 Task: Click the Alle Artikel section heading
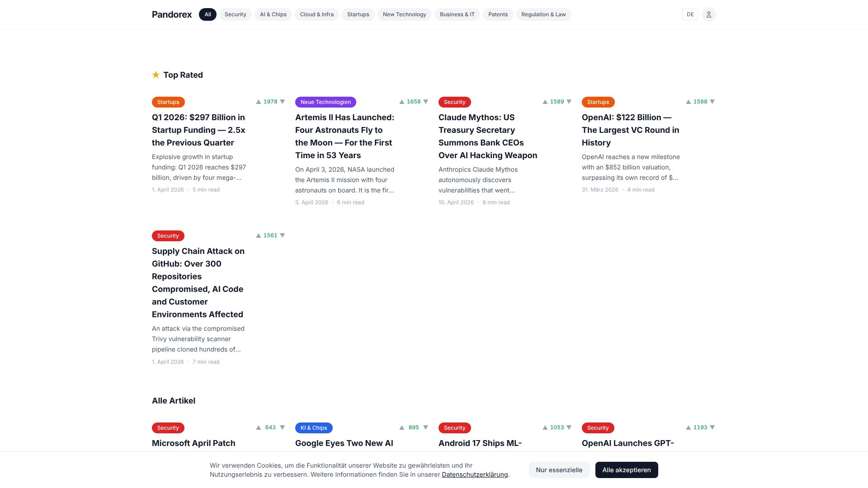coord(174,401)
